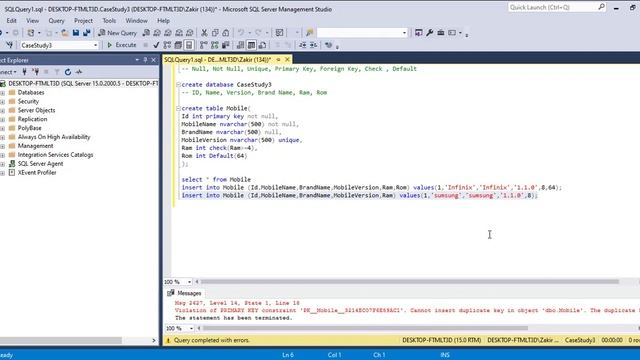Screen dimensions: 640x360
Task: Open the Project menu
Action: tap(83, 20)
